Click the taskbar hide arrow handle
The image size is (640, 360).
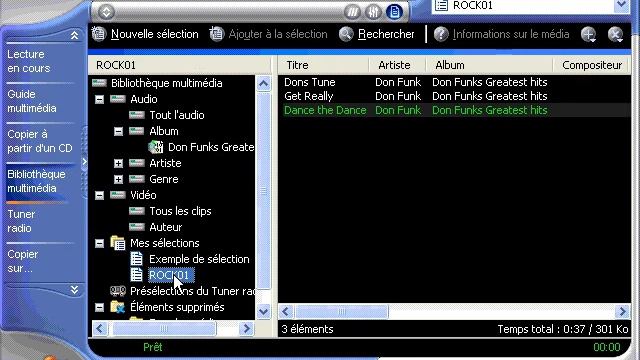(84, 162)
